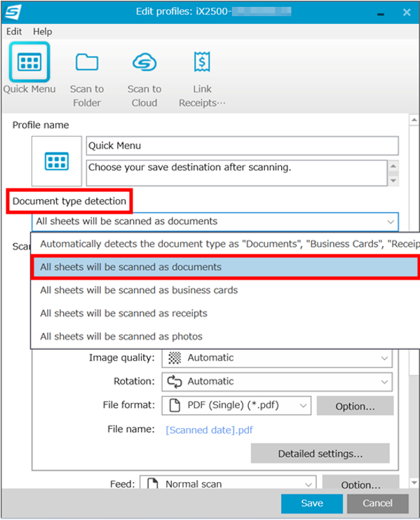The height and width of the screenshot is (520, 420).
Task: Click the Document type detection label
Action: tap(69, 201)
